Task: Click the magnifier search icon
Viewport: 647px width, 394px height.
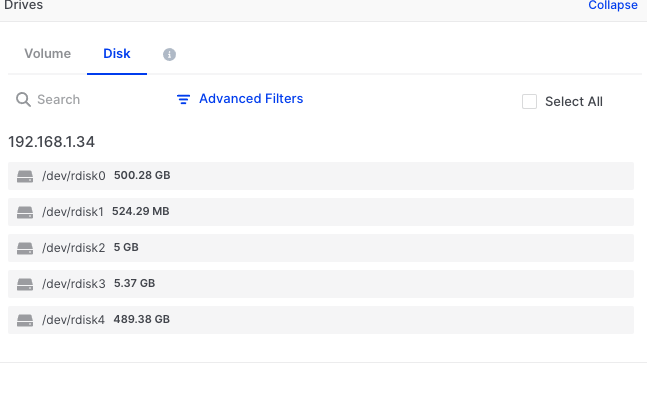Action: click(23, 99)
